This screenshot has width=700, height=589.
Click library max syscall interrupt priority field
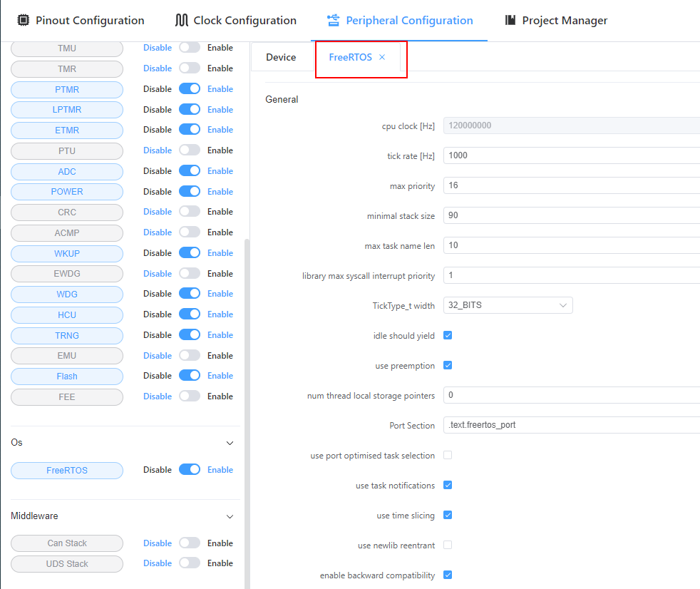tap(572, 275)
